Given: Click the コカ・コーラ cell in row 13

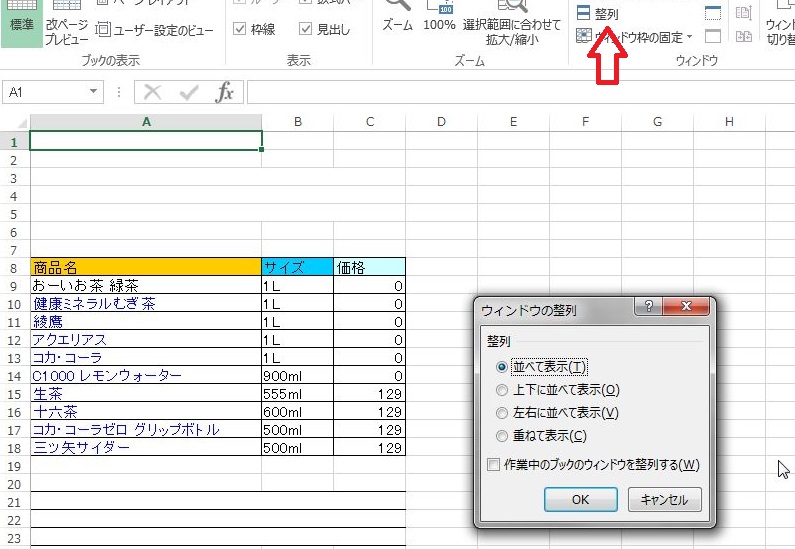Looking at the screenshot, I should [146, 357].
